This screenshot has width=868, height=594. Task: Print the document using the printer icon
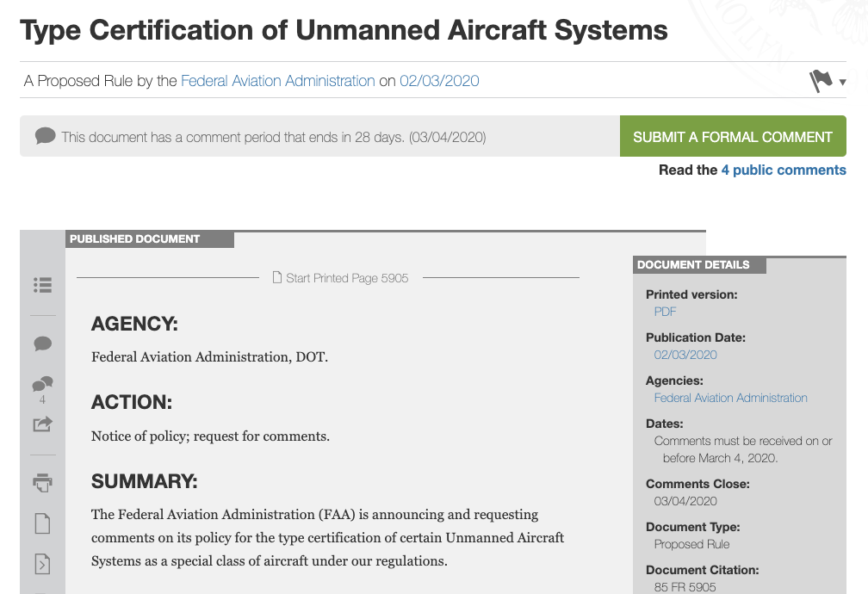coord(42,483)
